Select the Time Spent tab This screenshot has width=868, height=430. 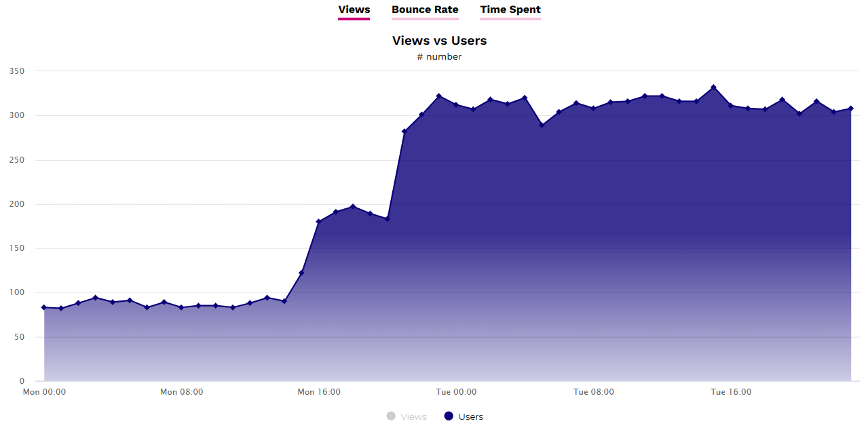coord(510,9)
